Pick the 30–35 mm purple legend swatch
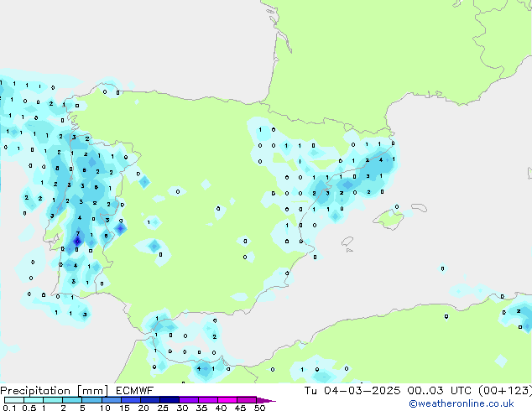This screenshot has height=411, width=532. pyautogui.click(x=188, y=400)
